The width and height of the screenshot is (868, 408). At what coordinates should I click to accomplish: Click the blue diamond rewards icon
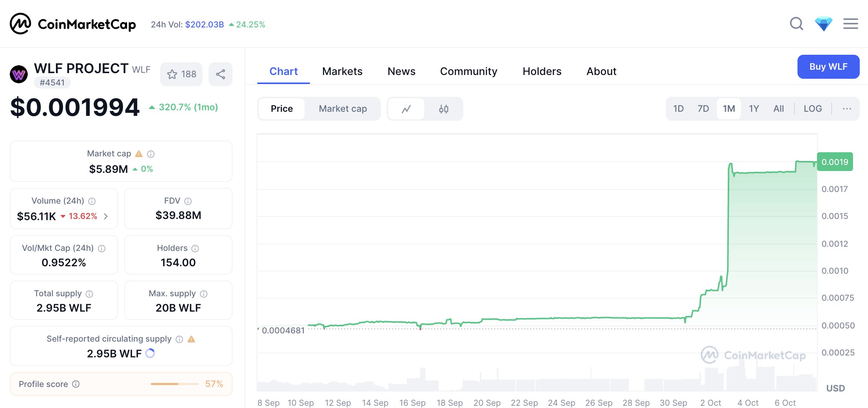823,24
